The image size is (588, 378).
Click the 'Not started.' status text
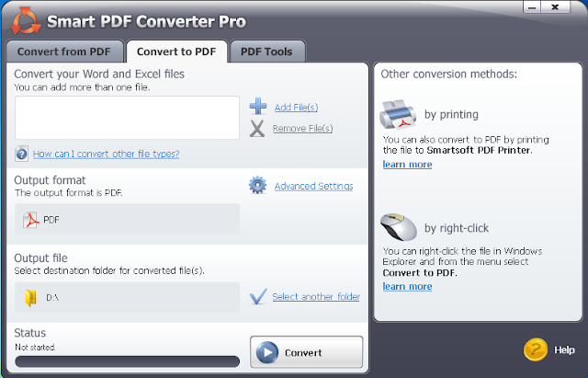35,348
